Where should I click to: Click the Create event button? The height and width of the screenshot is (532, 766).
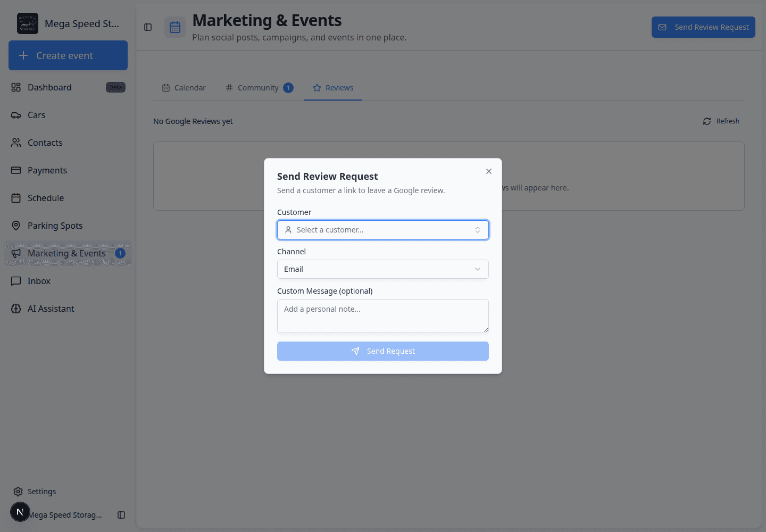(x=68, y=55)
